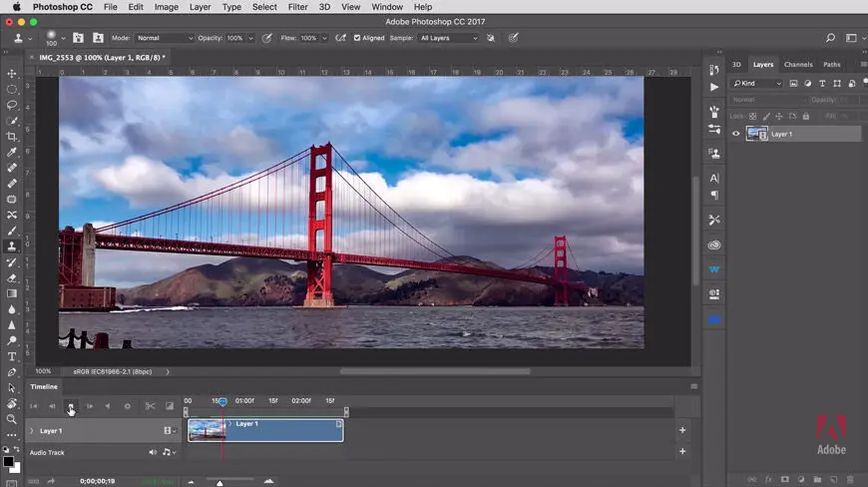Open the Mode Normal dropdown
868x487 pixels.
coord(165,38)
